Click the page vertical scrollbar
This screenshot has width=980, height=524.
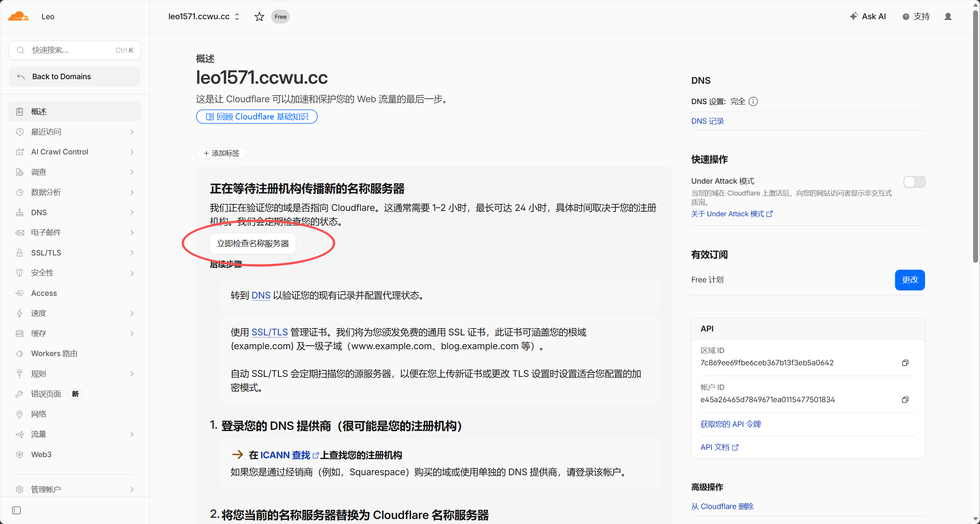(975, 136)
